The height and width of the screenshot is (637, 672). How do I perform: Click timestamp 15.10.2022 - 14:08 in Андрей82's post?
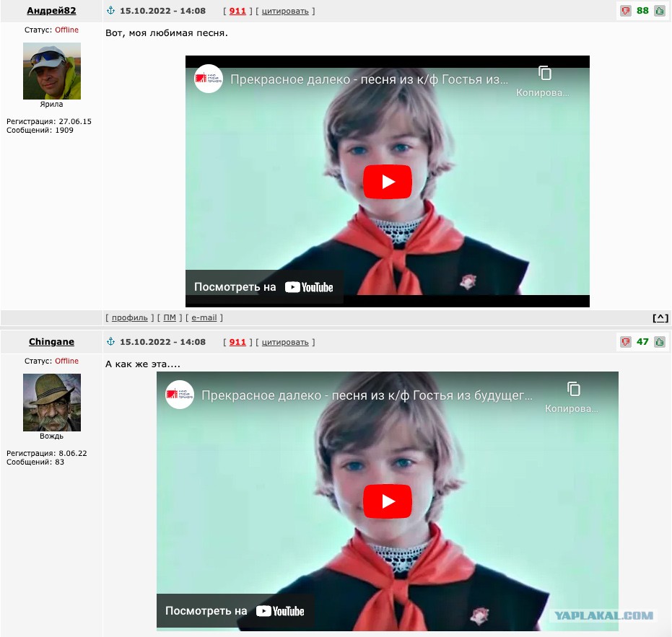click(x=163, y=11)
